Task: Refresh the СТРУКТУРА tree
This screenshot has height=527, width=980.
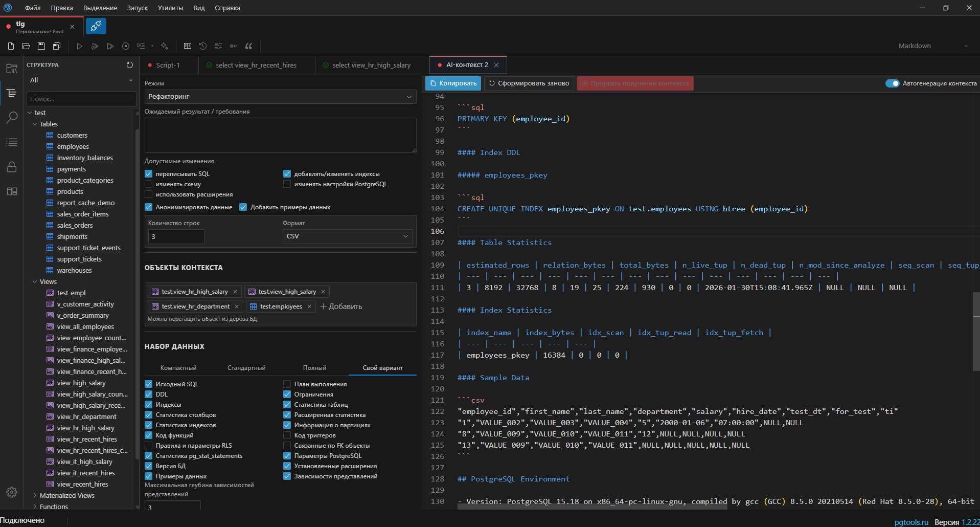Action: [x=129, y=65]
